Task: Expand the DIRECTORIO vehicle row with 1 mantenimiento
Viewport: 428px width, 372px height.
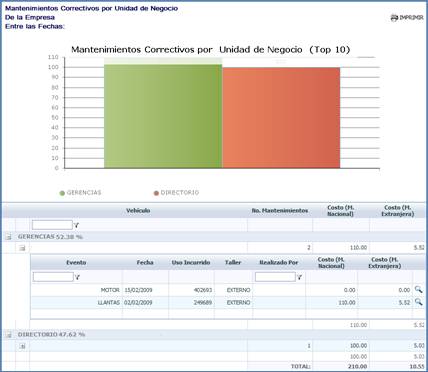Action: pyautogui.click(x=22, y=346)
